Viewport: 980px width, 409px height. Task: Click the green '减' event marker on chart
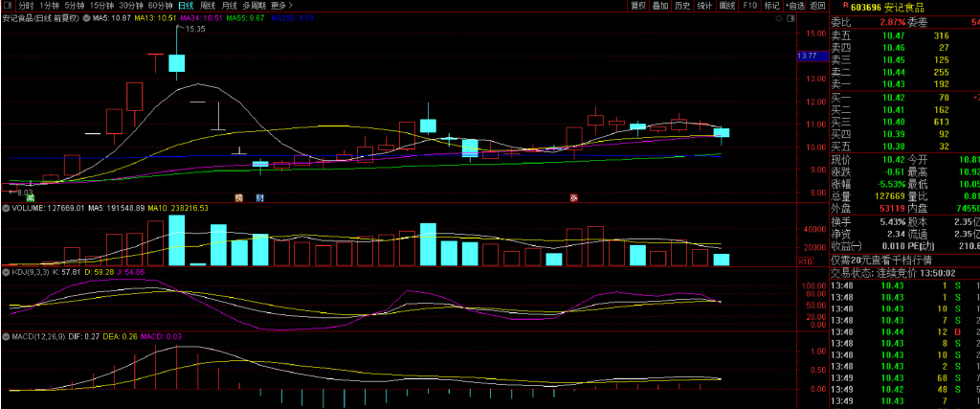click(30, 197)
